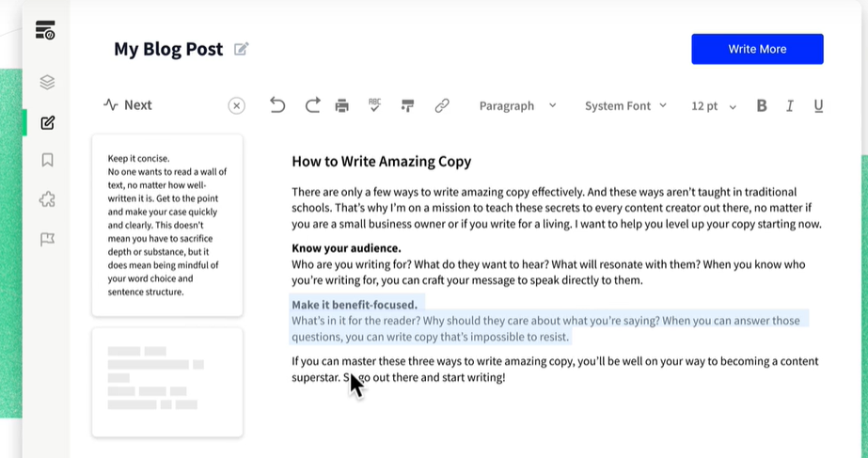Screen dimensions: 868x458
Task: Redo the last edit
Action: pyautogui.click(x=313, y=105)
